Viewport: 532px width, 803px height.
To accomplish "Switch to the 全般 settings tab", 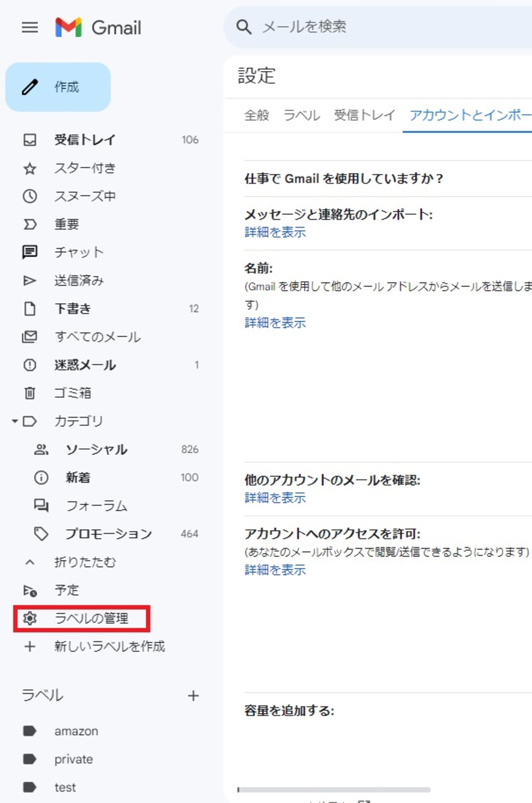I will coord(257,115).
